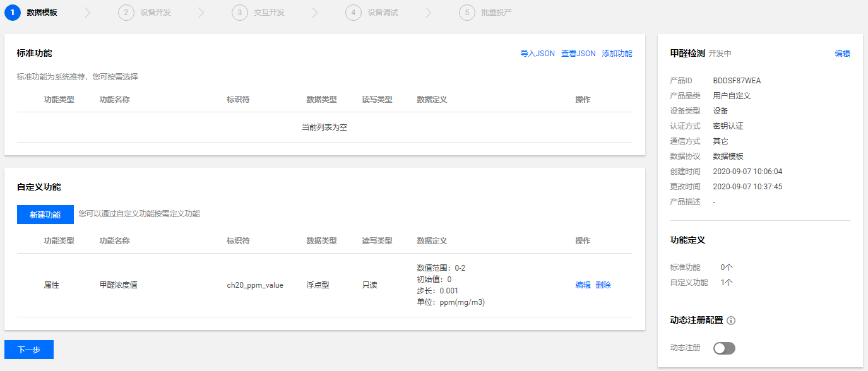Go to step 2 设备开发
The height and width of the screenshot is (371, 868).
pos(145,13)
